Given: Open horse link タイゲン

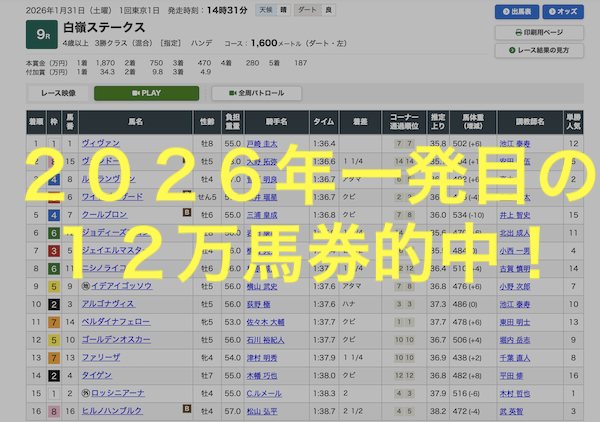Looking at the screenshot, I should (96, 375).
